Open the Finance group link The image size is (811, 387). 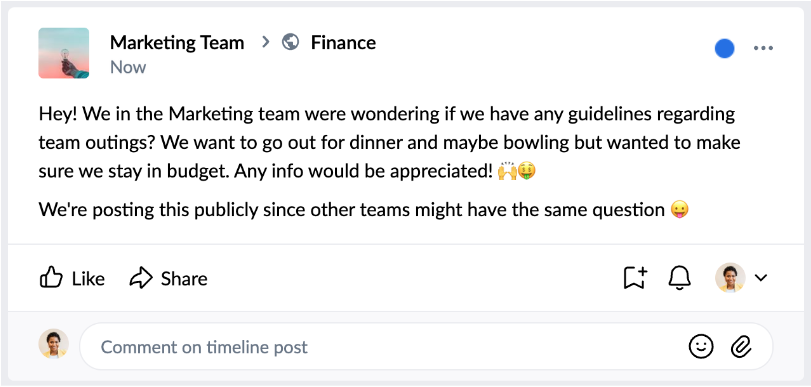tap(343, 42)
